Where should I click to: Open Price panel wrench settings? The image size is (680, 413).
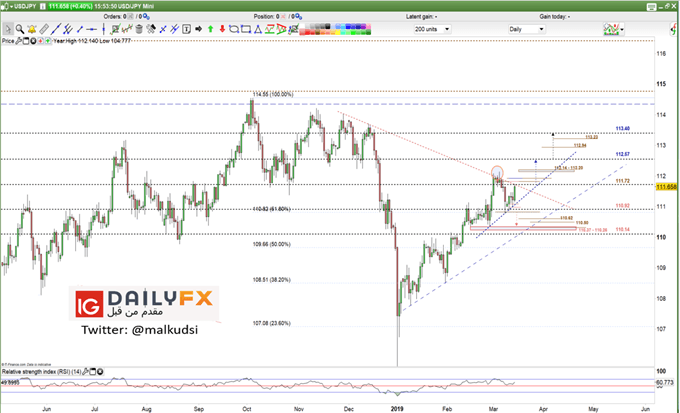[18, 41]
